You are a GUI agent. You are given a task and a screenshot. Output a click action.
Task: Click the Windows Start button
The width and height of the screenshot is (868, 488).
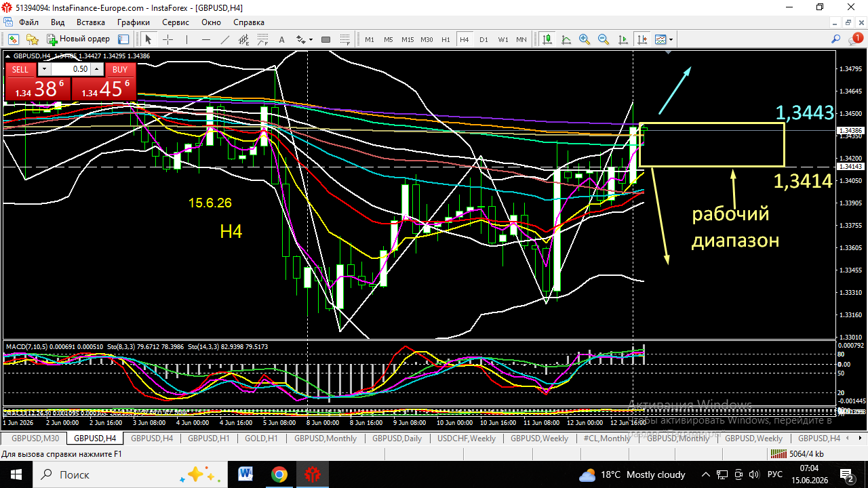[x=16, y=474]
